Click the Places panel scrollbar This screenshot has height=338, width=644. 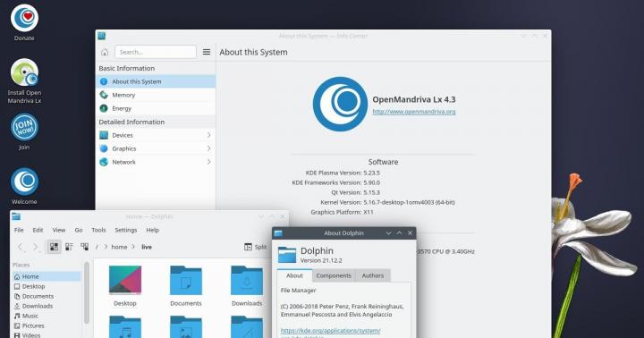click(x=87, y=292)
